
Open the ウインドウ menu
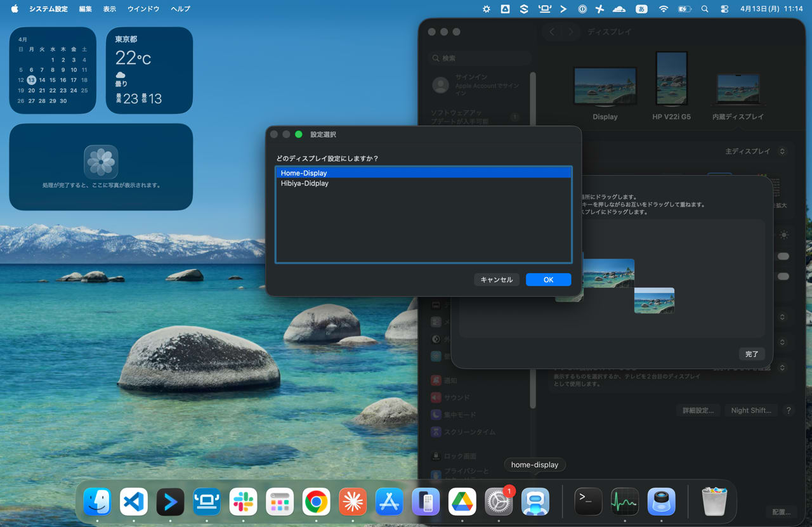point(143,9)
